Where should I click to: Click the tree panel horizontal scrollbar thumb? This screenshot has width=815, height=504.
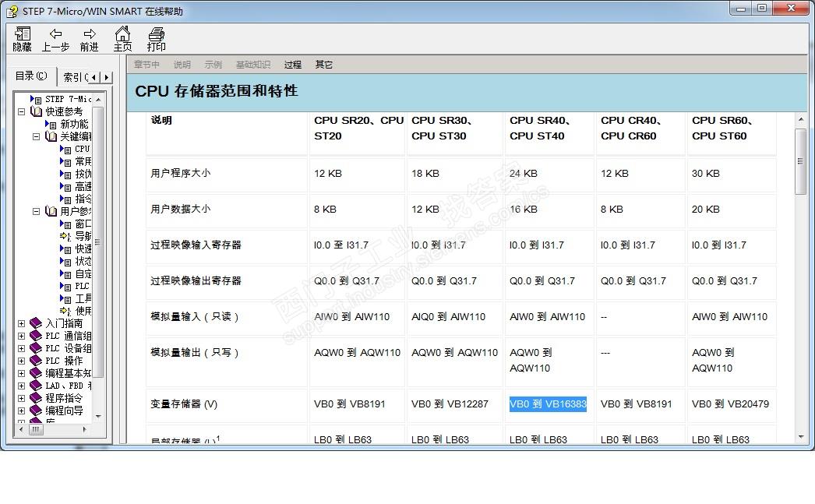(36, 430)
